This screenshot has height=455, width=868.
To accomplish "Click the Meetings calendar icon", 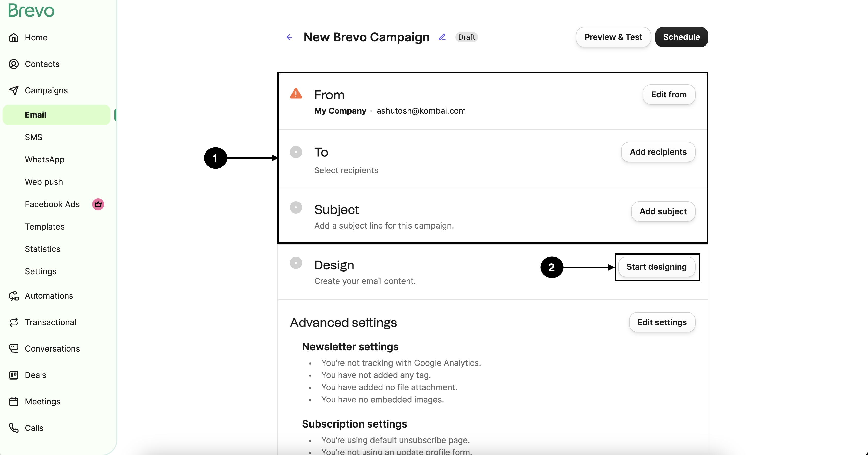I will [x=13, y=401].
